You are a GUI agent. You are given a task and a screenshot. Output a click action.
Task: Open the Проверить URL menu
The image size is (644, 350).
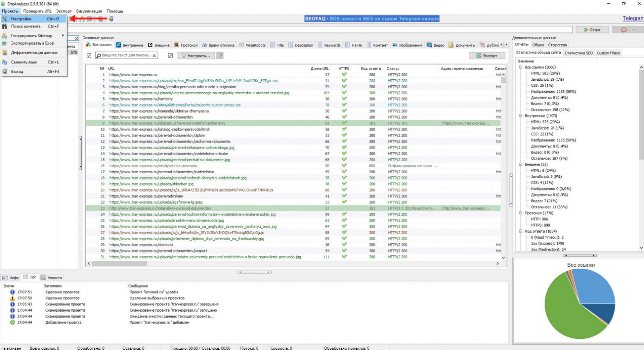[x=37, y=11]
